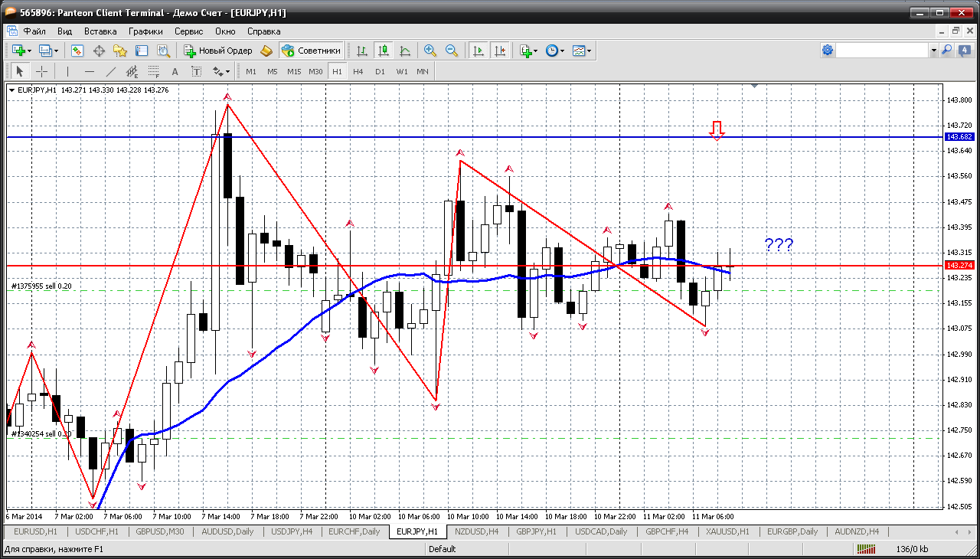Open the Сервис menu
Viewport: 980px width, 559px height.
tap(189, 31)
